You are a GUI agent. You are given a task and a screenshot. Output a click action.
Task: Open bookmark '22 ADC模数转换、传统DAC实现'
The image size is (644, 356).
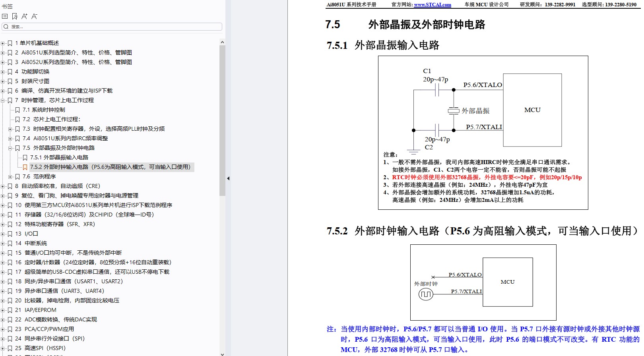click(56, 319)
